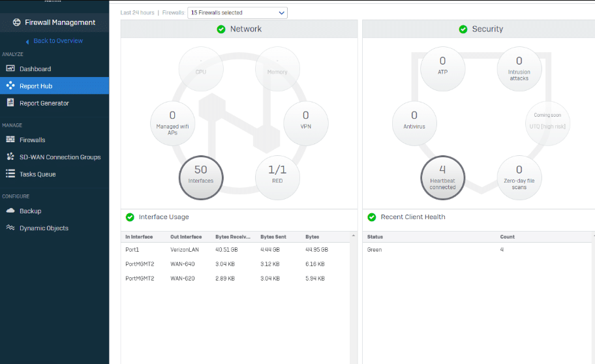The image size is (595, 364).
Task: Click the WAN-640 out interface cell
Action: [183, 264]
